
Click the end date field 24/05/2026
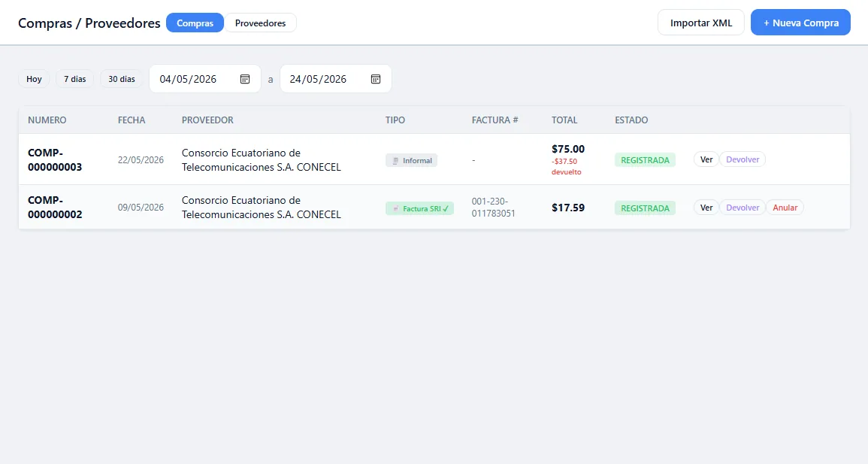tap(335, 79)
